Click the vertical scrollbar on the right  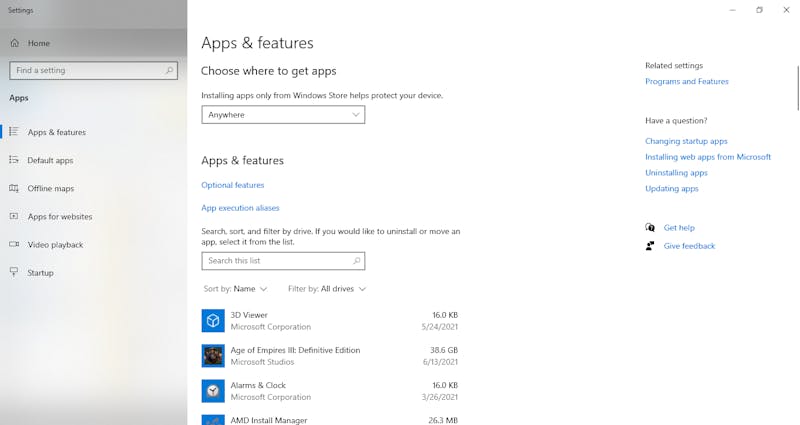click(x=797, y=88)
